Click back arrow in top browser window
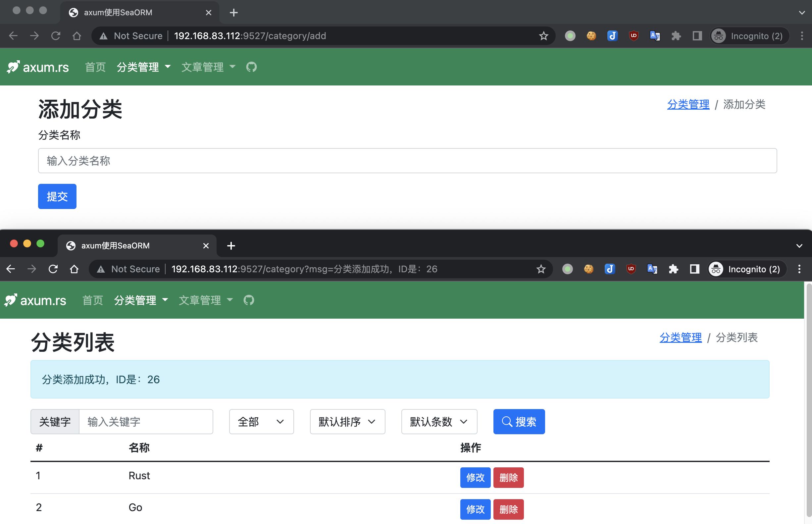The height and width of the screenshot is (524, 812). [13, 36]
